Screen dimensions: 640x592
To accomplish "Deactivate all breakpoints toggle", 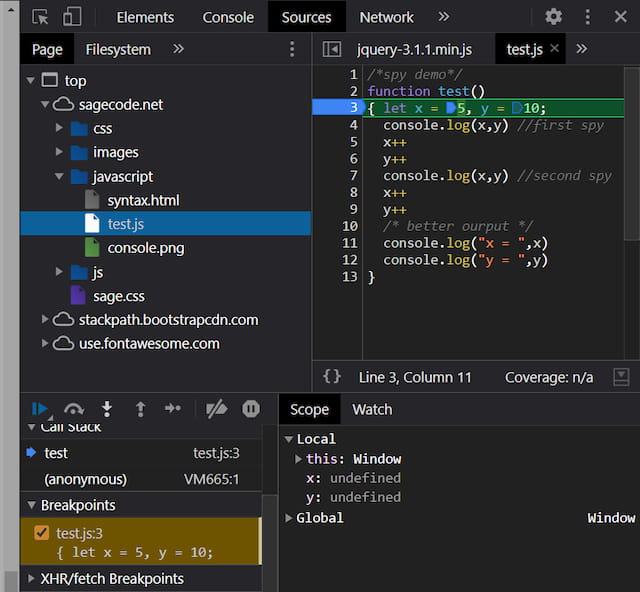I will [216, 408].
